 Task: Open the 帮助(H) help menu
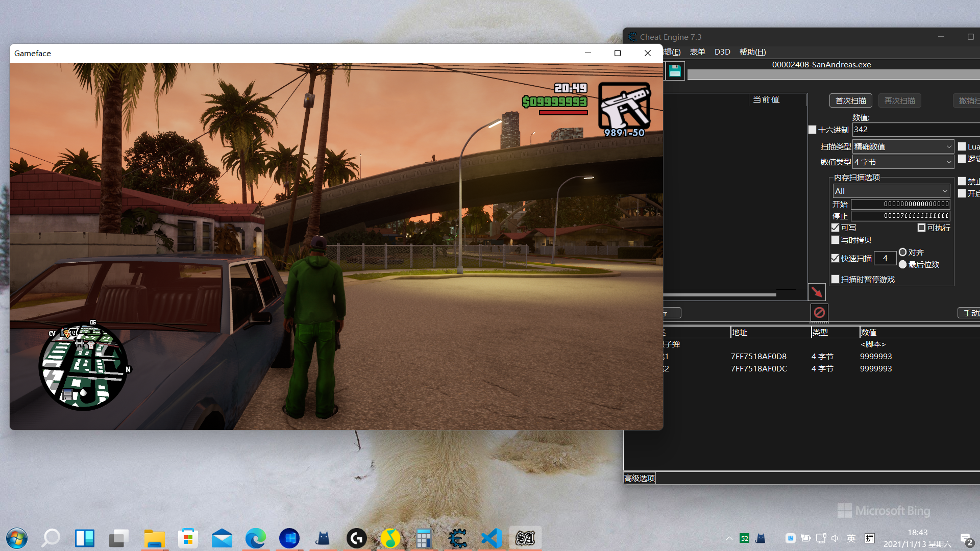pyautogui.click(x=752, y=52)
